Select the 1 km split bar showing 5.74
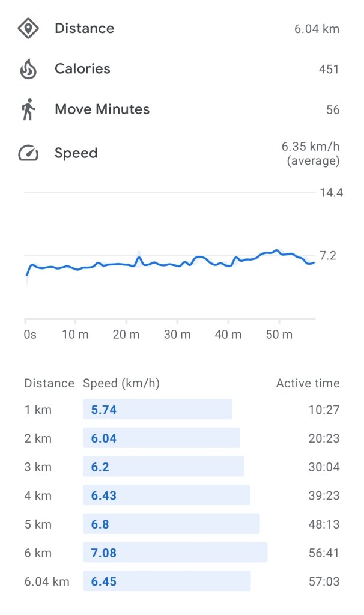Image resolution: width=364 pixels, height=615 pixels. pos(157,410)
